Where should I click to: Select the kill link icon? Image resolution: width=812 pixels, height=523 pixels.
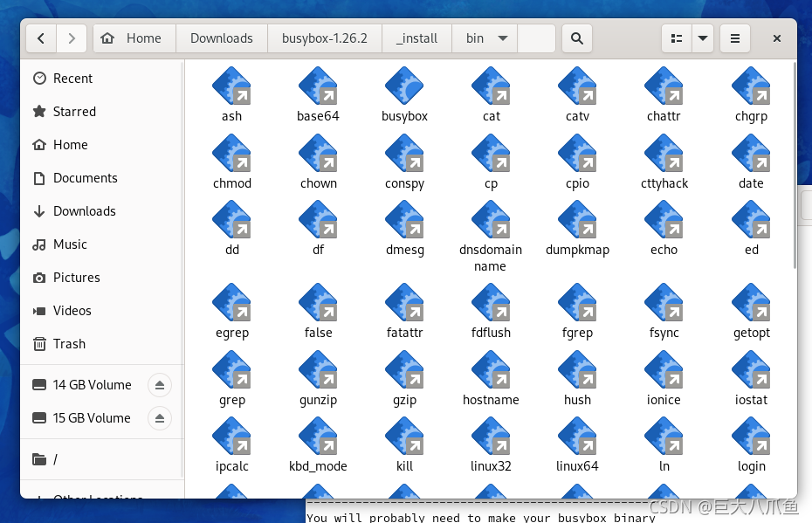tap(404, 436)
